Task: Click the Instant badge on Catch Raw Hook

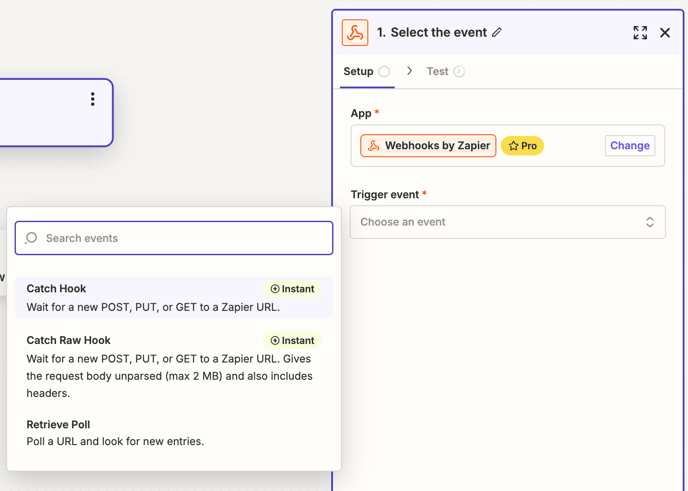Action: (292, 340)
